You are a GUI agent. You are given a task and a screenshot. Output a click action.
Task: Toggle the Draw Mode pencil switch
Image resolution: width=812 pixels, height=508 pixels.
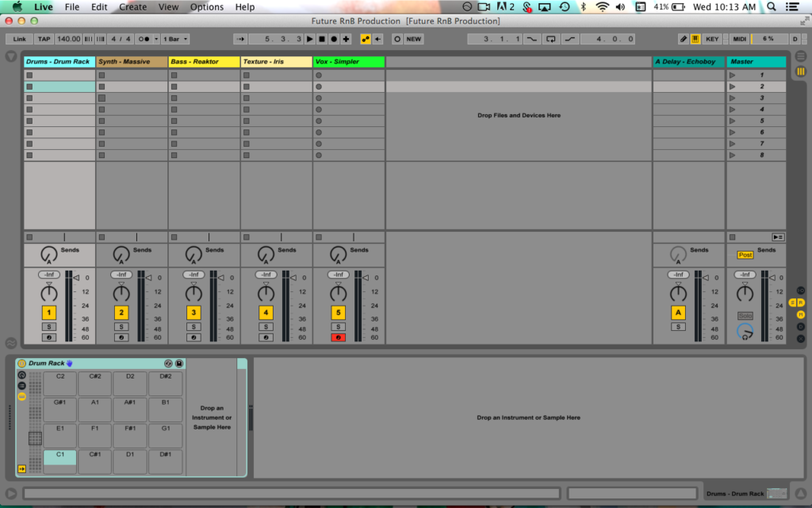683,39
